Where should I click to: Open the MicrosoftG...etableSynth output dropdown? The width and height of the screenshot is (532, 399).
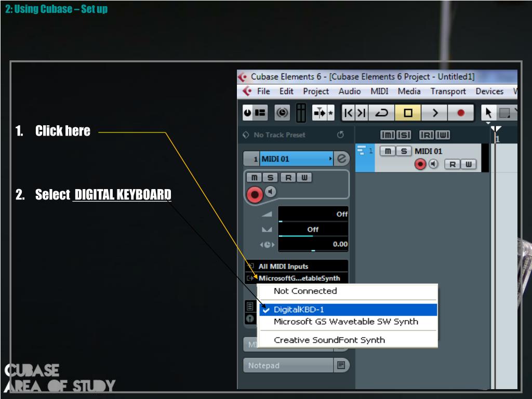(297, 278)
